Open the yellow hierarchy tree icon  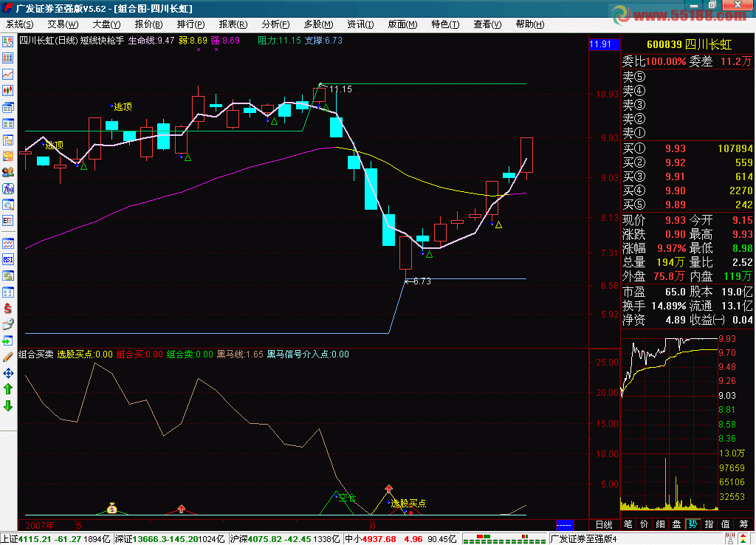pyautogui.click(x=7, y=140)
